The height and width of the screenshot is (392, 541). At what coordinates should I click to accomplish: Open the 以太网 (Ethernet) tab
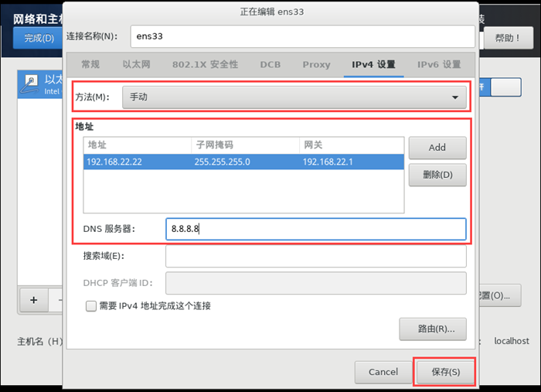point(136,64)
